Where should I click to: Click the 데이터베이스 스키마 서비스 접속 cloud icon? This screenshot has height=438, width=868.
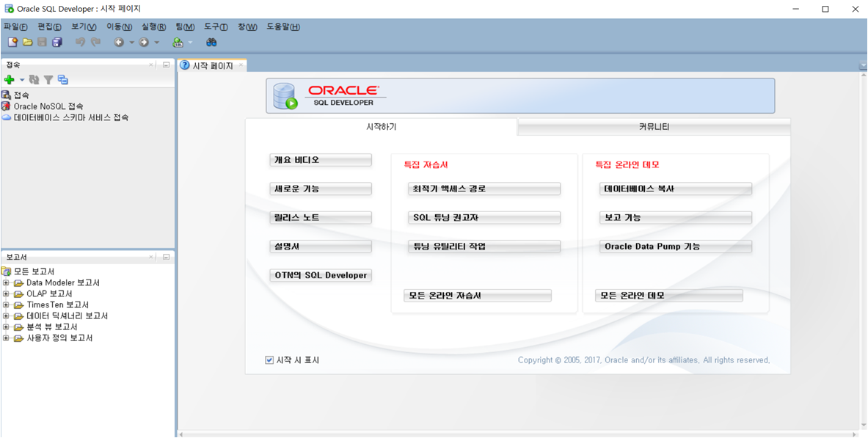tap(6, 117)
